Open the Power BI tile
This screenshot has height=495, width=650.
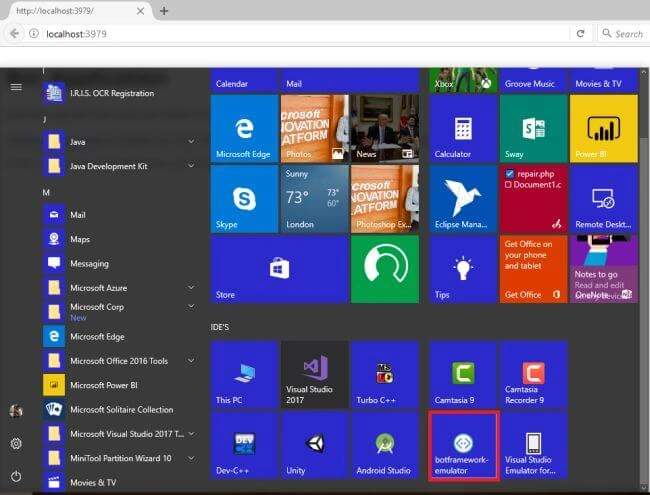[604, 129]
